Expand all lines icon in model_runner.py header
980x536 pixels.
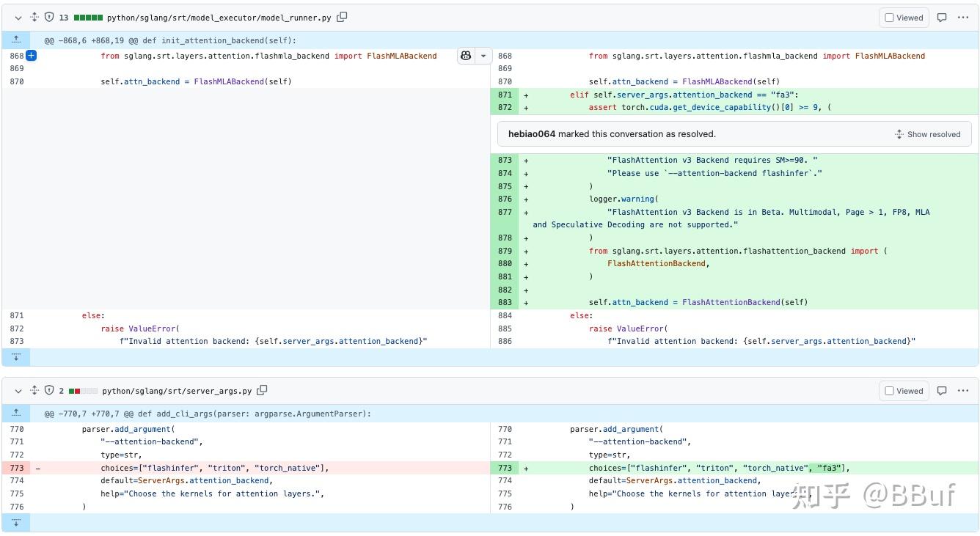tap(34, 18)
